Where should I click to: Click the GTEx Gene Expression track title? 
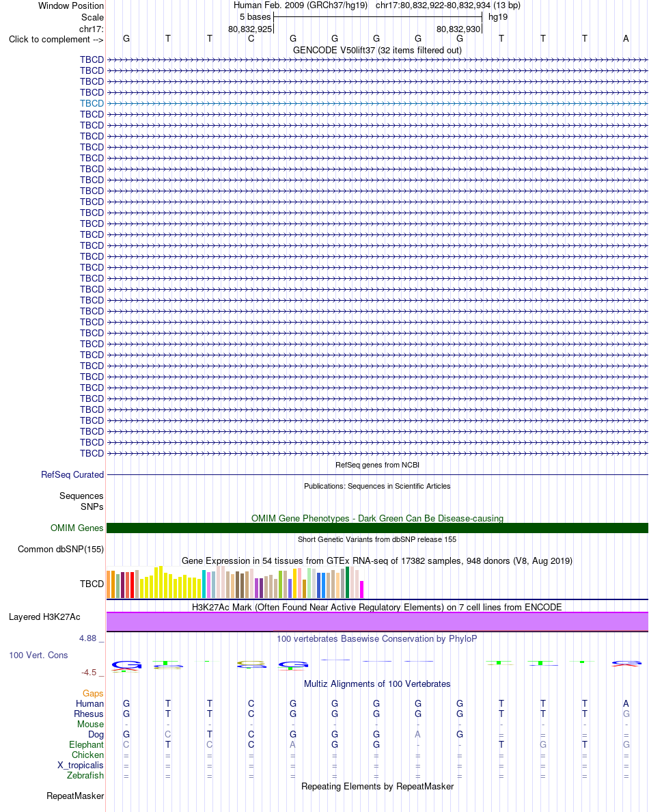(377, 561)
